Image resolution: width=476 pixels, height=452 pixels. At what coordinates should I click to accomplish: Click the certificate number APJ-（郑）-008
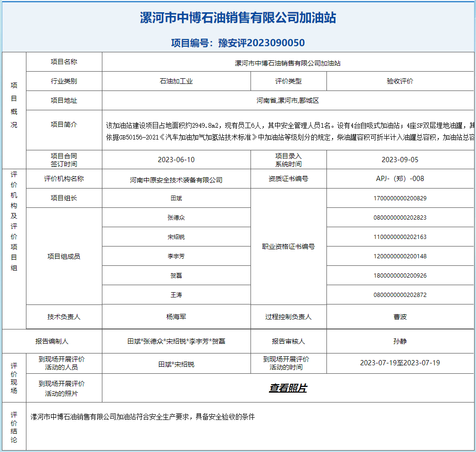click(x=400, y=179)
